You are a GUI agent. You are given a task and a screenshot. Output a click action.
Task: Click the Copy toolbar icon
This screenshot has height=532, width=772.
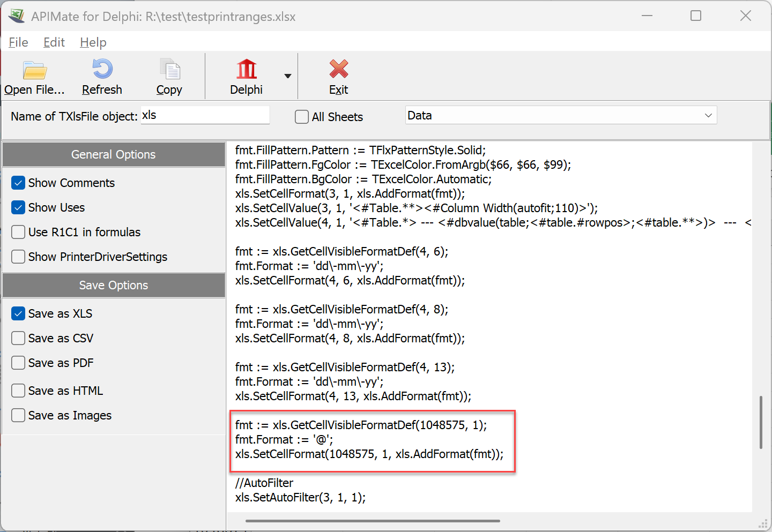(x=169, y=69)
